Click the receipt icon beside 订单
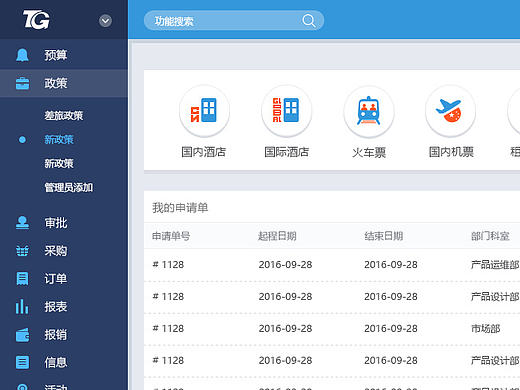Image resolution: width=520 pixels, height=390 pixels. (x=22, y=279)
